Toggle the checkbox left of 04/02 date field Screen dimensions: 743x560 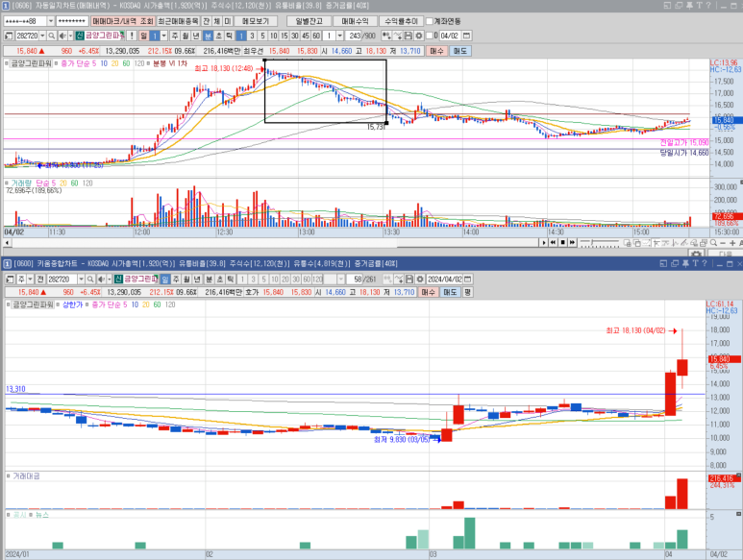(430, 36)
